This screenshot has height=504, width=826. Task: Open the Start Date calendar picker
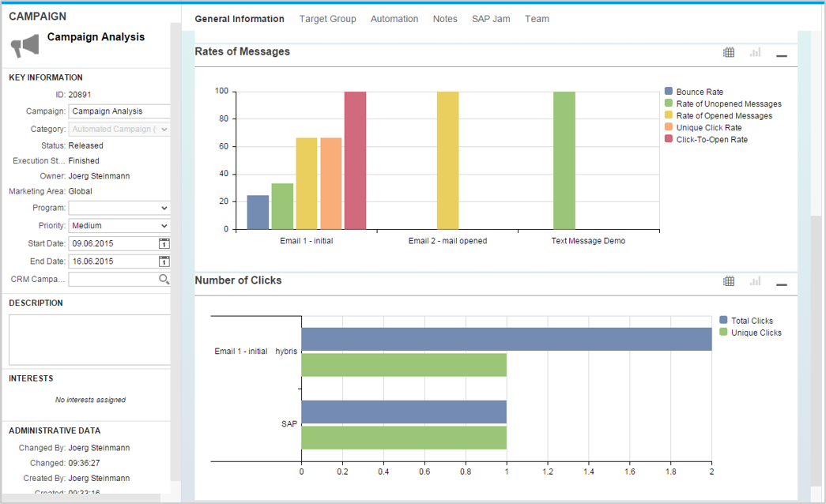tap(164, 243)
